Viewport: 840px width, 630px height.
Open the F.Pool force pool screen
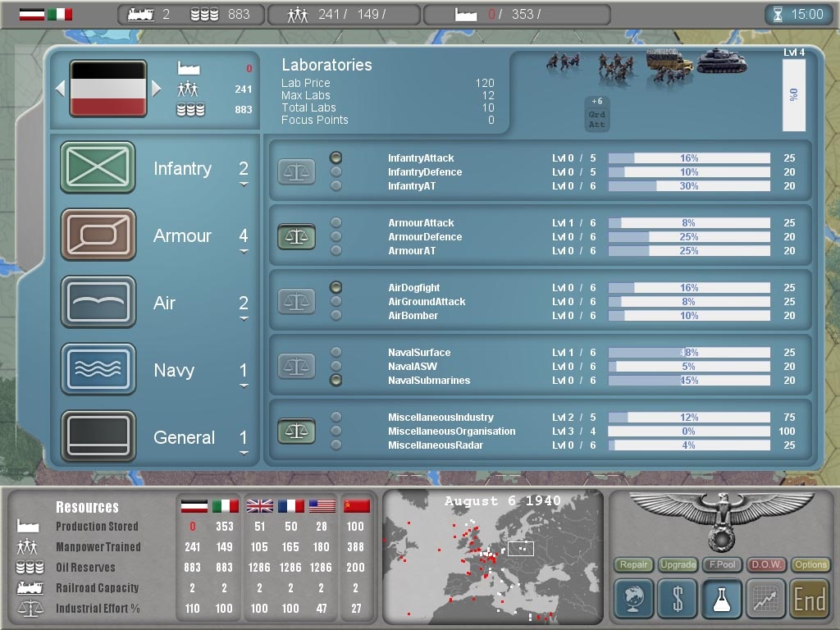(x=722, y=565)
